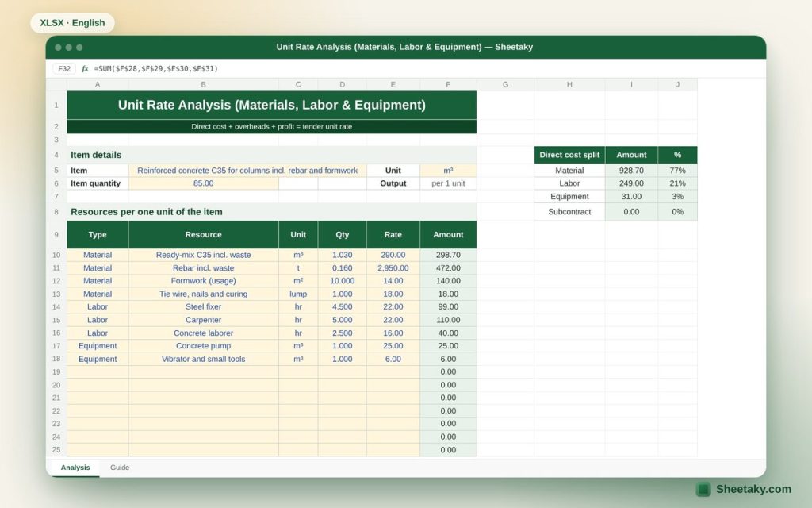Screen dimensions: 812x508
Task: Switch to the Guide sheet tab
Action: [120, 468]
